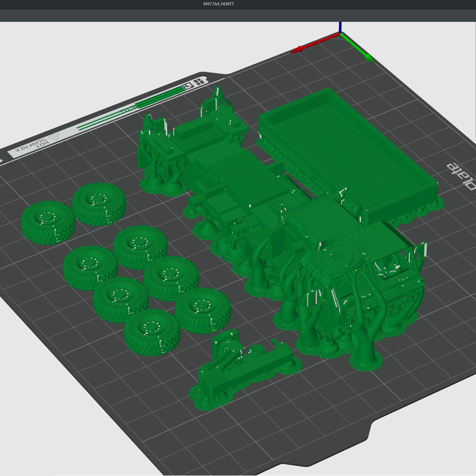This screenshot has width=476, height=476.
Task: Click the round turret ring on the cab roof
Action: [x=337, y=255]
